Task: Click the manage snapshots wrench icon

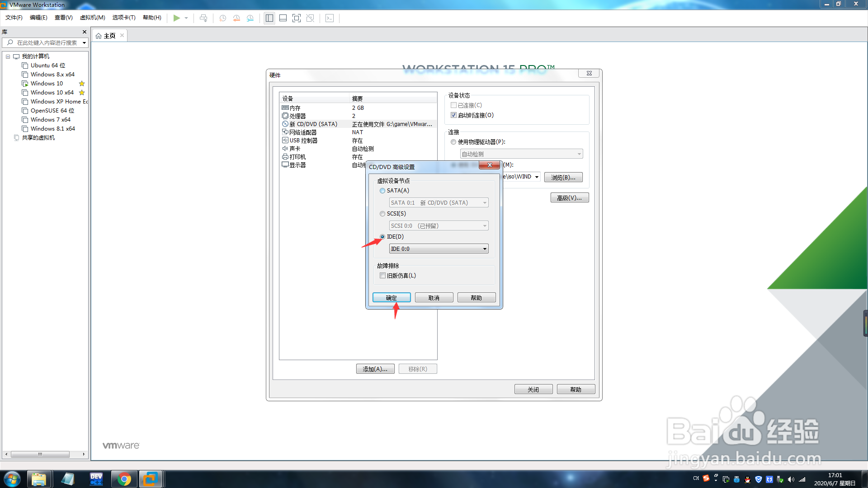Action: pyautogui.click(x=250, y=18)
